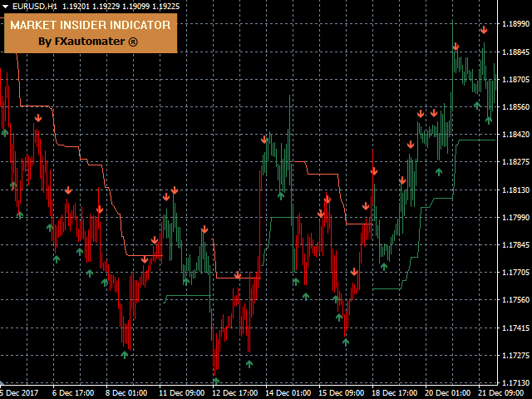Click the 18 Dec 17:00 time label
Screen dimensions: 532x399
tap(395, 393)
